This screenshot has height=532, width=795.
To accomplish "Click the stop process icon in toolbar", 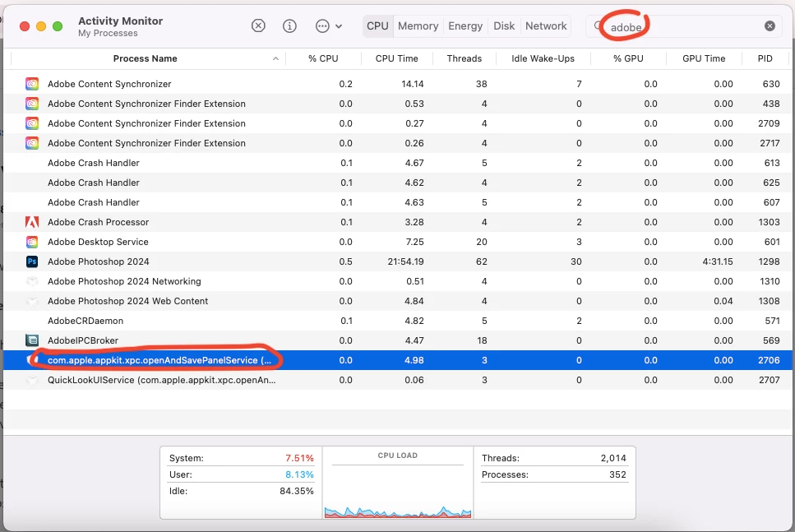I will 258,25.
